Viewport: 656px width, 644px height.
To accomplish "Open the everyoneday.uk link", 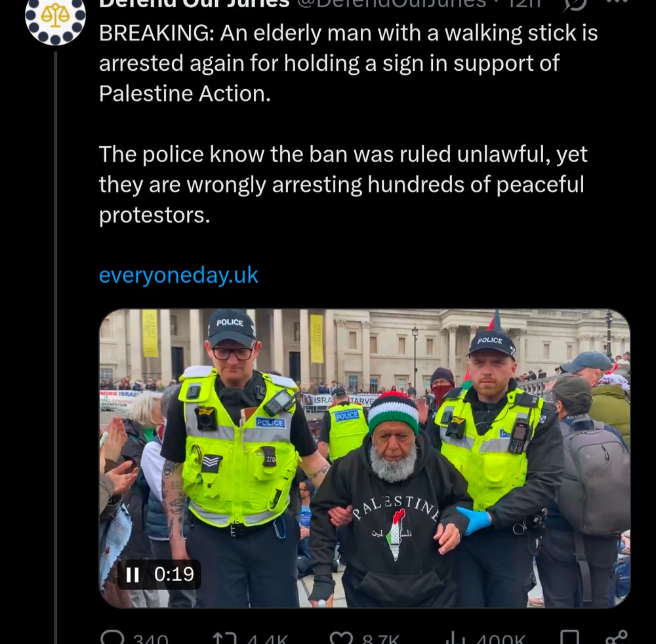I will point(178,275).
